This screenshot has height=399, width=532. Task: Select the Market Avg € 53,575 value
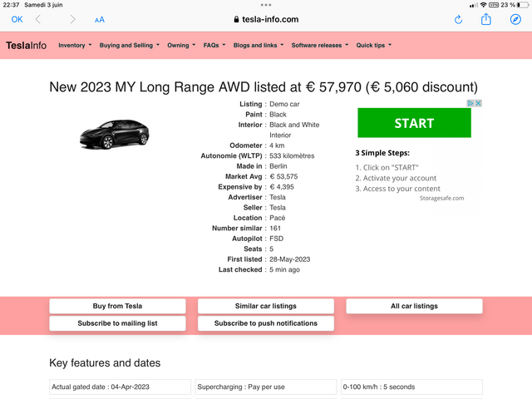coord(283,176)
